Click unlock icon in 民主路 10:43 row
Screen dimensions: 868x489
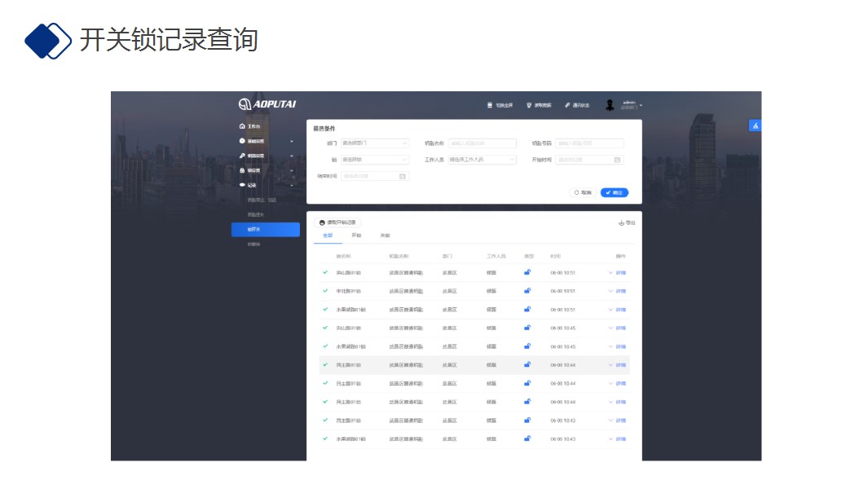tap(527, 421)
